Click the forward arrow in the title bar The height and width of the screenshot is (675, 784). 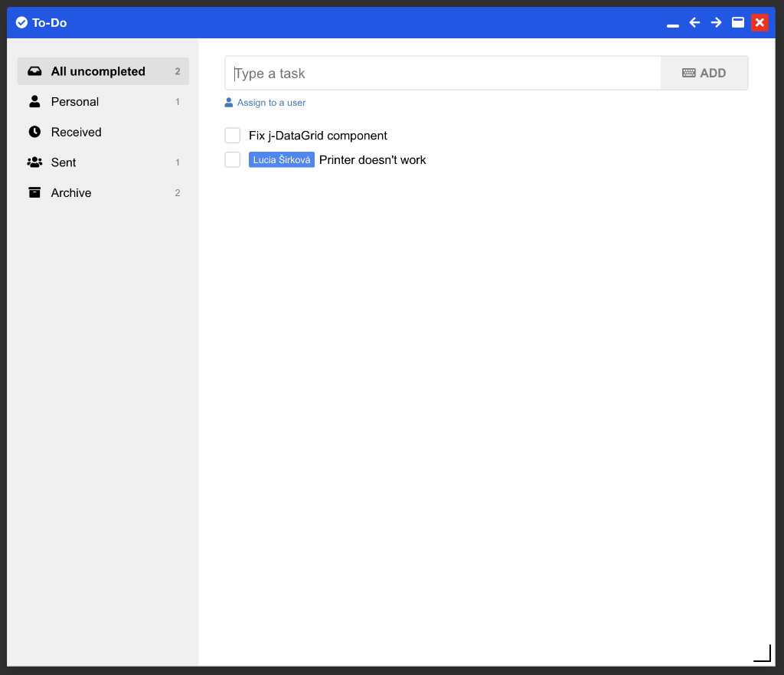coord(716,22)
